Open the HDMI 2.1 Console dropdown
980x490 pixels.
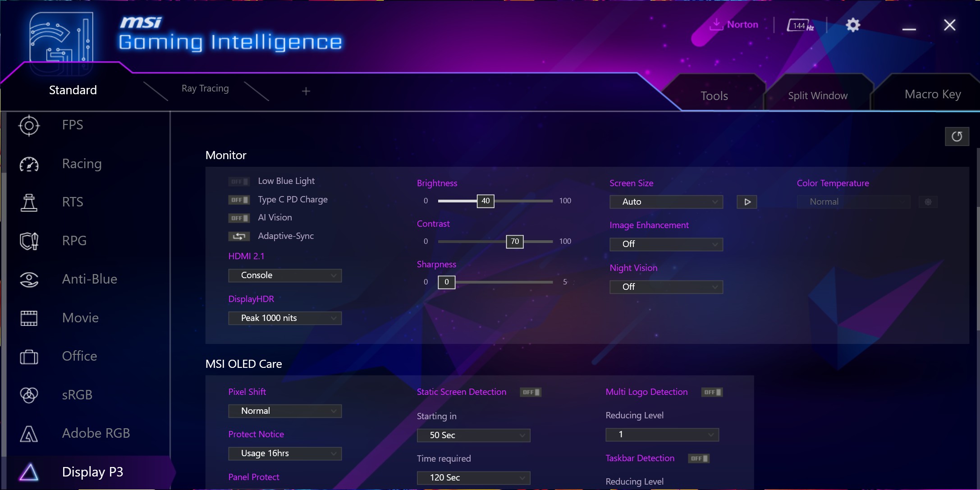(x=285, y=275)
